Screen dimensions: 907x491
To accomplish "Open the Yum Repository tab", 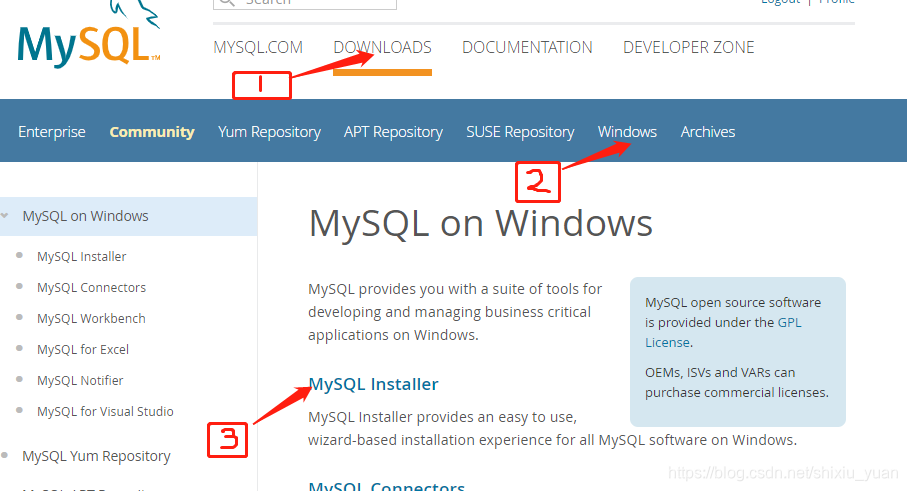I will [269, 132].
